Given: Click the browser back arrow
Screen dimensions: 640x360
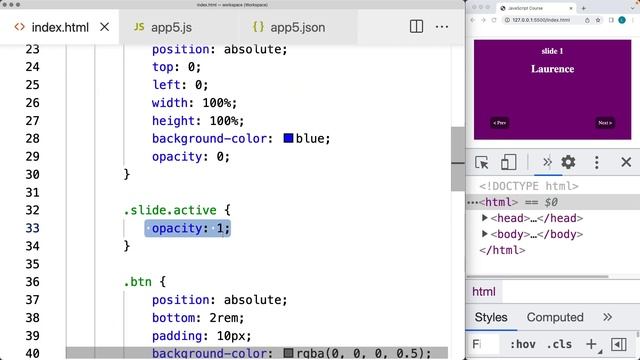Looking at the screenshot, I should coord(473,20).
